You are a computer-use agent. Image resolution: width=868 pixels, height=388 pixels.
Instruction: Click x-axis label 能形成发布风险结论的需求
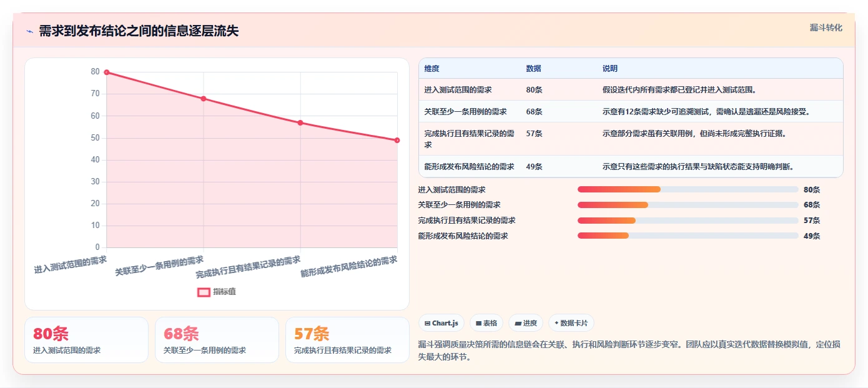pos(349,266)
